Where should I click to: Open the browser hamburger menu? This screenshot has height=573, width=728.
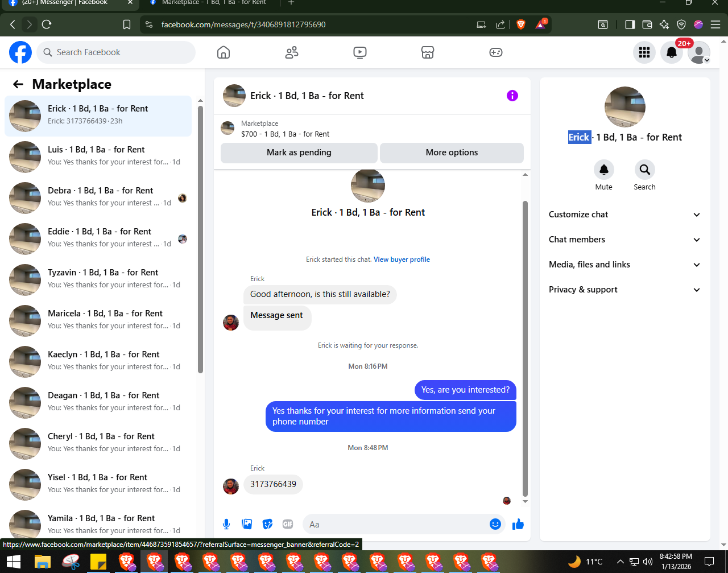pyautogui.click(x=715, y=24)
